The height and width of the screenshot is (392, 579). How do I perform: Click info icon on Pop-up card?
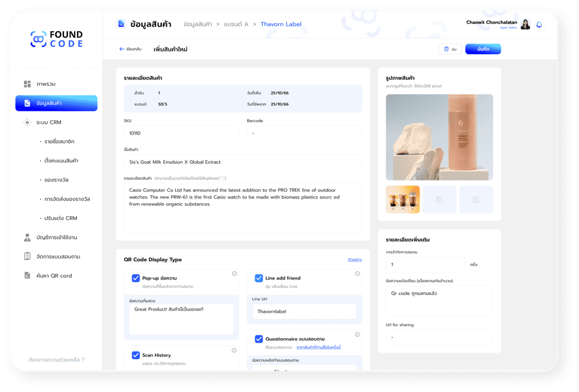234,274
